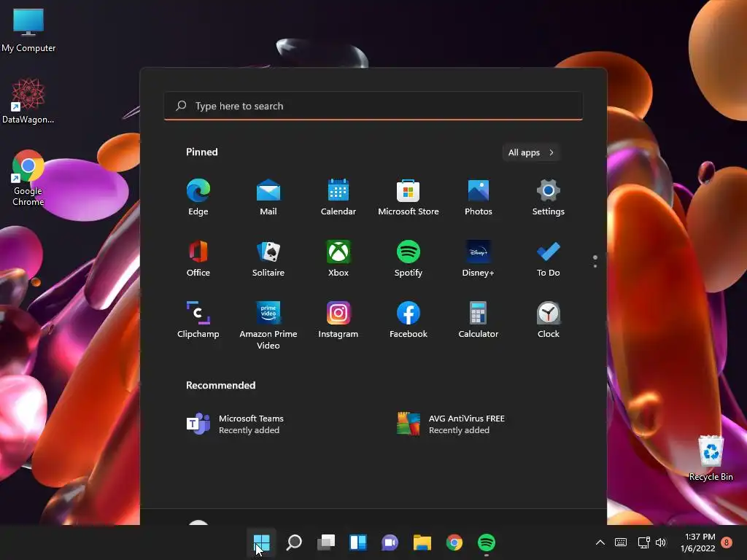Image resolution: width=747 pixels, height=560 pixels.
Task: Open the Edge browser from pinned apps
Action: (198, 197)
